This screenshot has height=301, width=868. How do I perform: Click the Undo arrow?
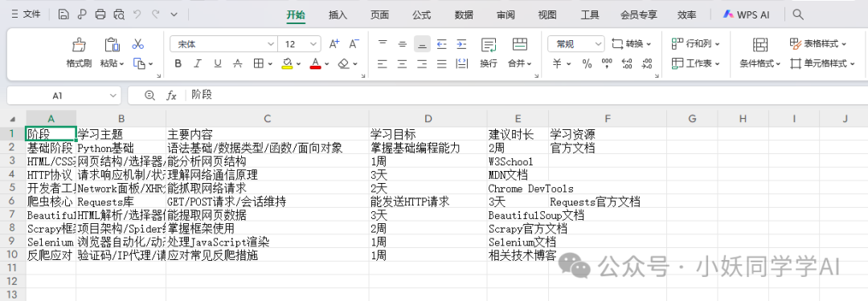coord(137,15)
